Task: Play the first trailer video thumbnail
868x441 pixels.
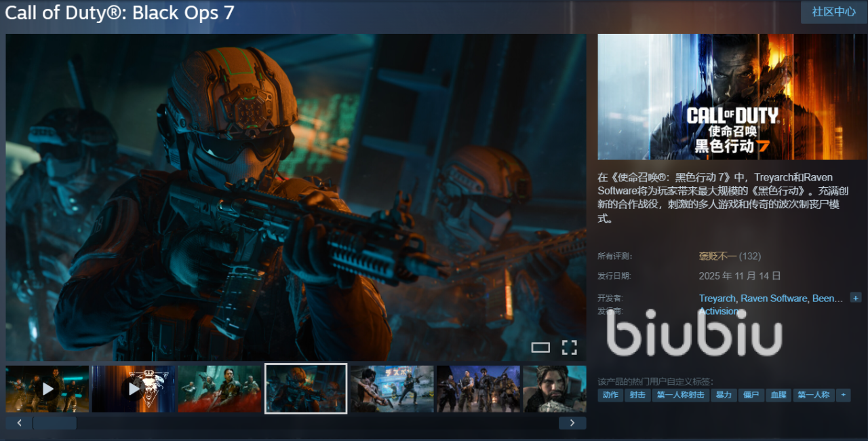Action: click(47, 389)
